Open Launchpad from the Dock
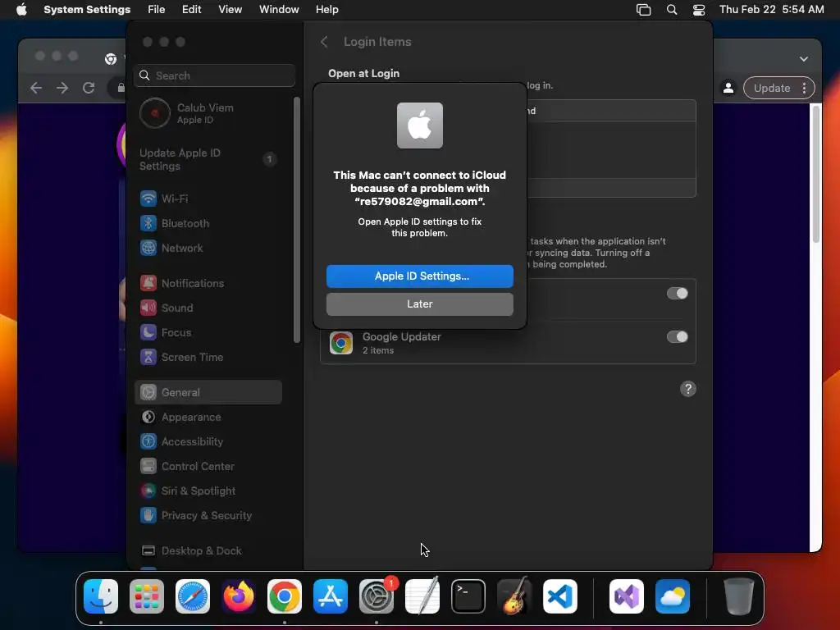The width and height of the screenshot is (840, 630). (x=147, y=596)
